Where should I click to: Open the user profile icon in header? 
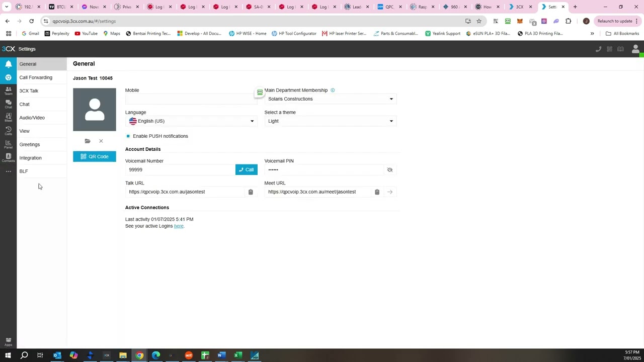tap(635, 49)
